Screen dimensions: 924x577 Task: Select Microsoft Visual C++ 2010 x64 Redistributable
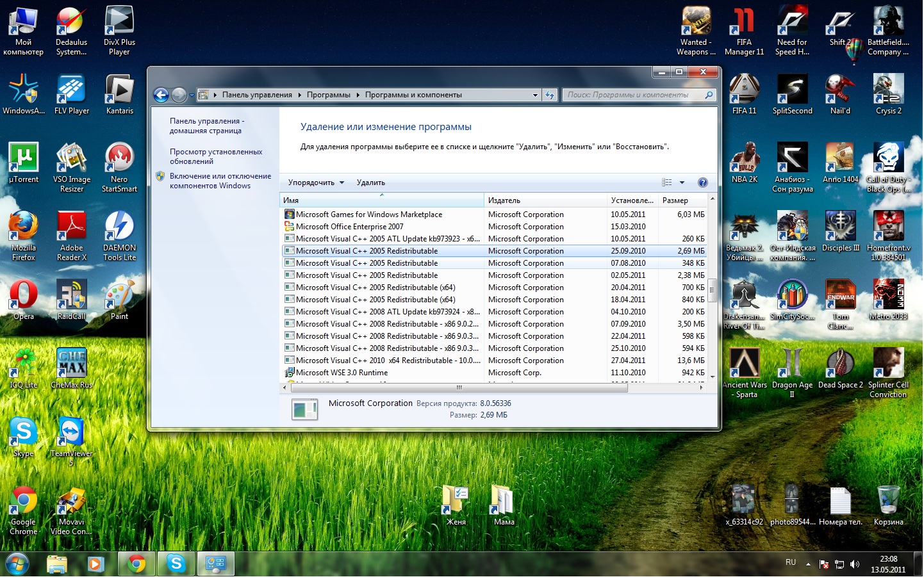pyautogui.click(x=494, y=361)
